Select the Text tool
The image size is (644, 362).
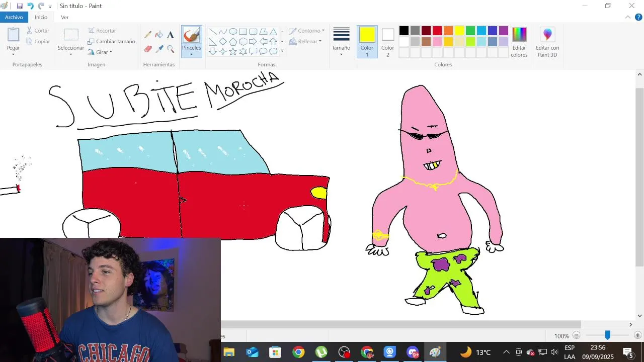tap(171, 35)
